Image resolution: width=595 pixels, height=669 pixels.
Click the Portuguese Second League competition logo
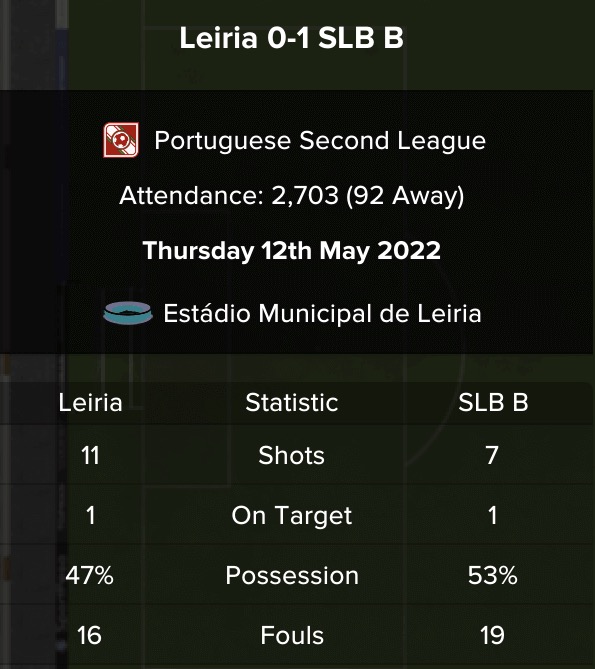point(121,140)
